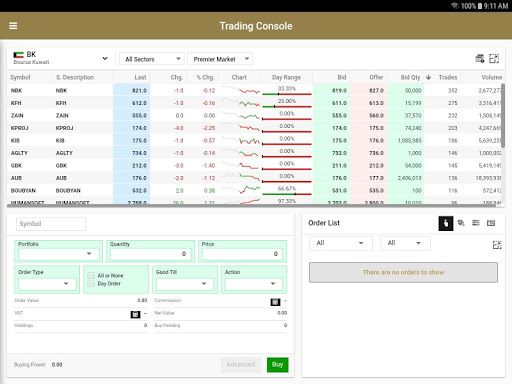
Task: Expand the market watch panel fullscreen
Action: (494, 59)
